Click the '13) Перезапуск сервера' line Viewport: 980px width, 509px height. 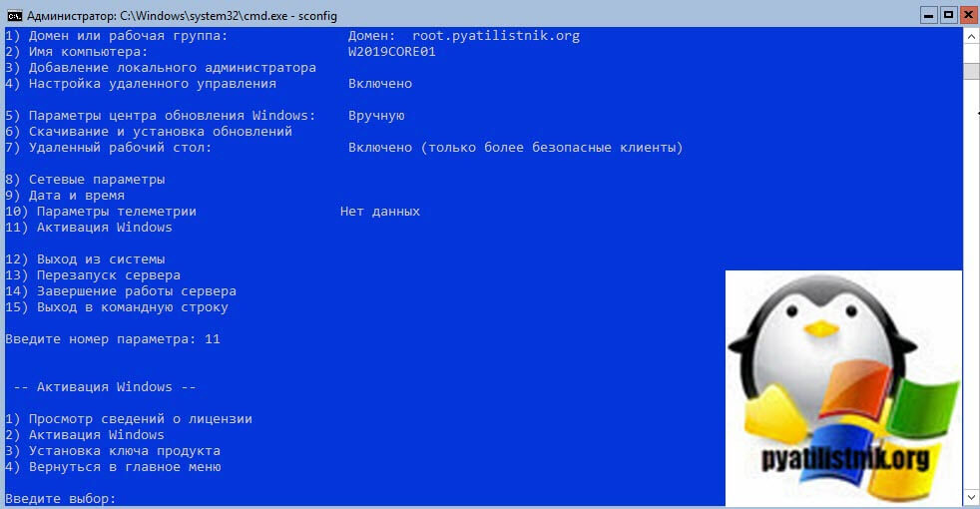93,275
